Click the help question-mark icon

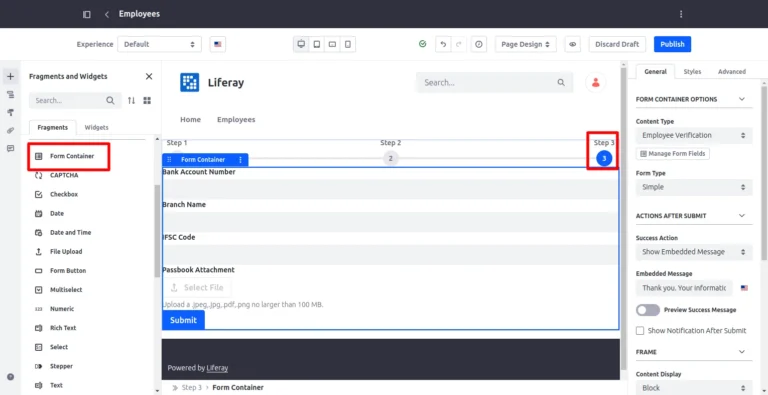coord(10,377)
